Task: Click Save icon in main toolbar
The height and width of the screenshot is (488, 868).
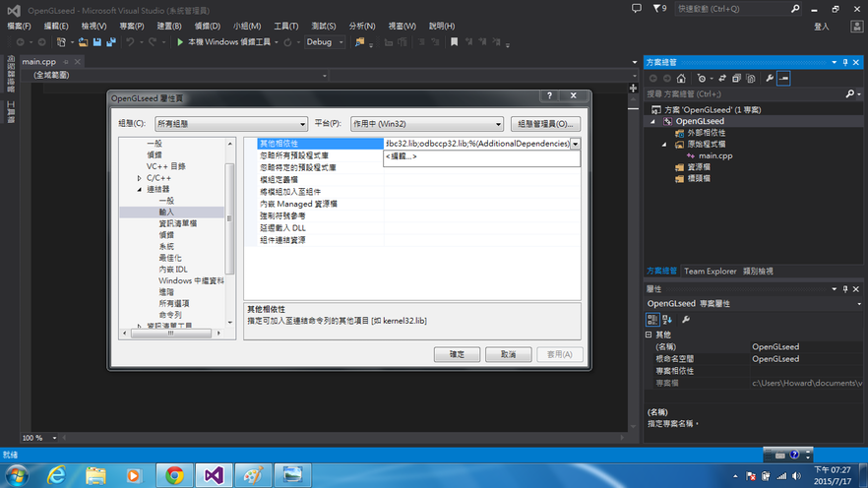Action: tap(97, 42)
